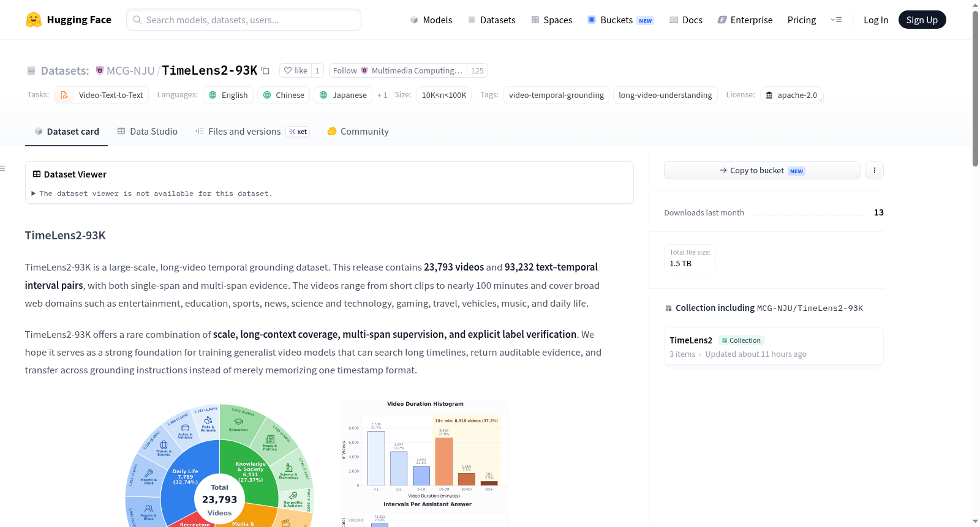This screenshot has width=980, height=527.
Task: Open the Enterprise navigation link
Action: (745, 20)
